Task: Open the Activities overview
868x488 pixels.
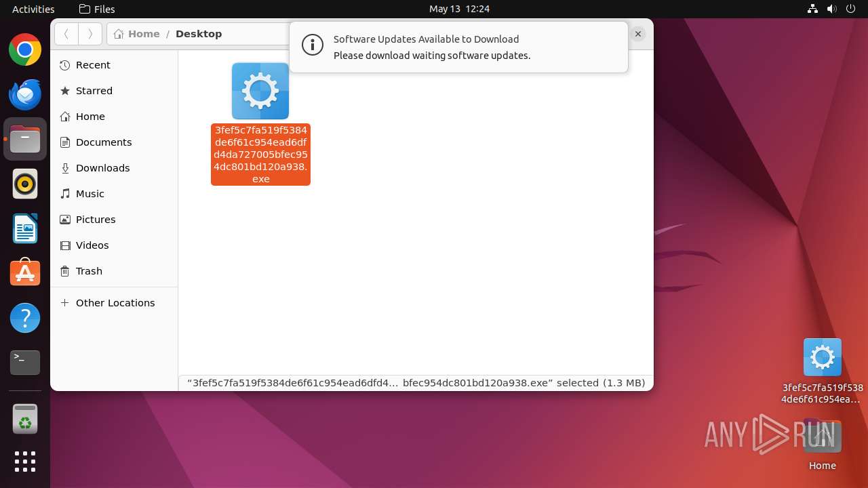Action: 33,9
